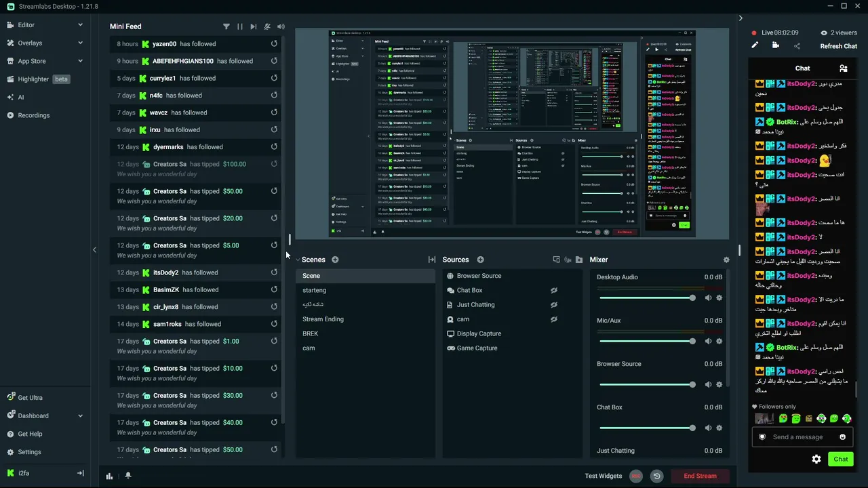The width and height of the screenshot is (868, 488).
Task: Click the Send a message input field
Action: [x=802, y=437]
